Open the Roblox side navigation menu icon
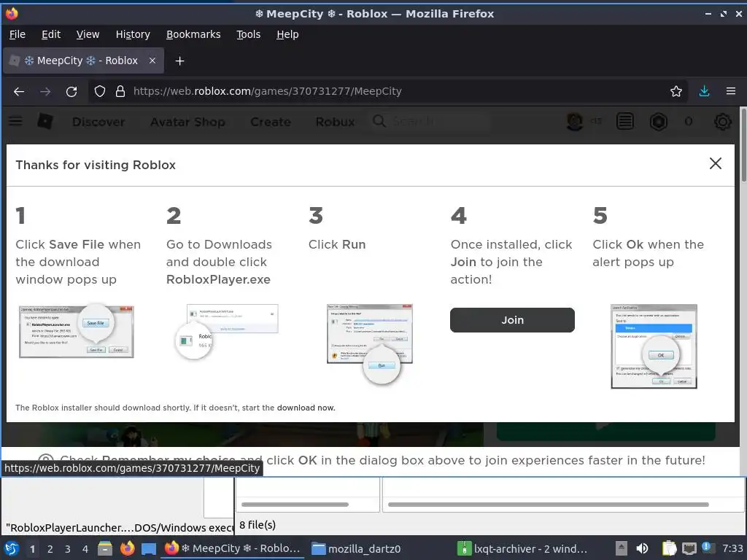747x560 pixels. click(15, 122)
